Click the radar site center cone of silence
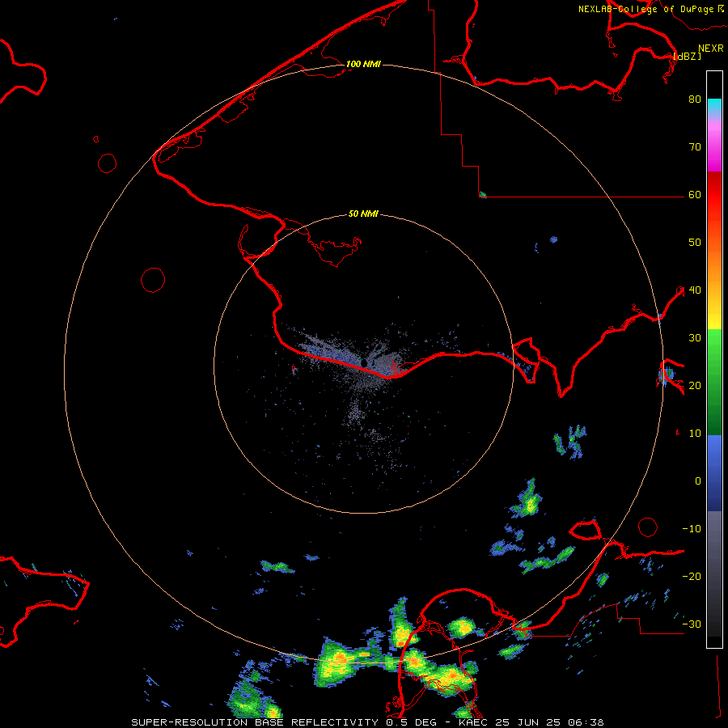 [364, 362]
